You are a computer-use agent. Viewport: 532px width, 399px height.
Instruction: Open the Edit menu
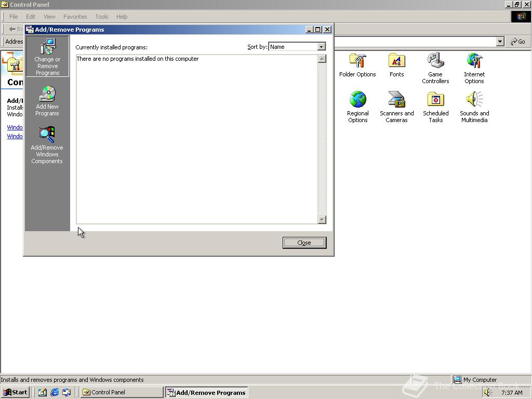(x=31, y=17)
